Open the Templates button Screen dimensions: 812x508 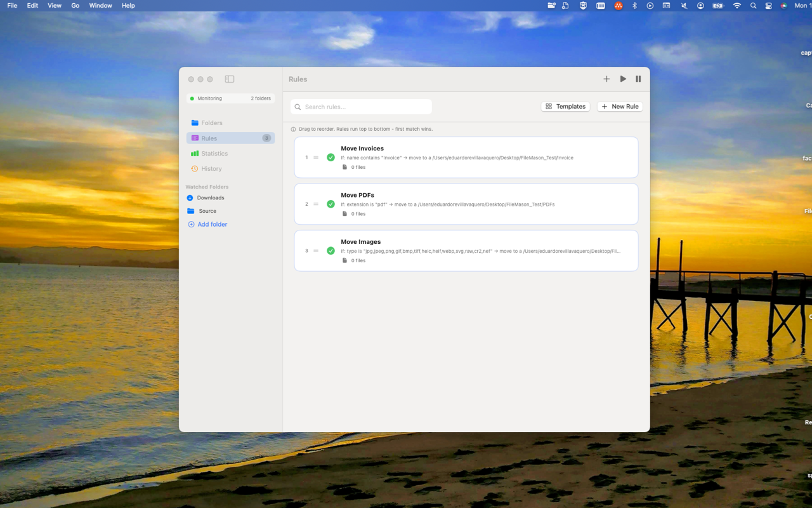pos(565,106)
